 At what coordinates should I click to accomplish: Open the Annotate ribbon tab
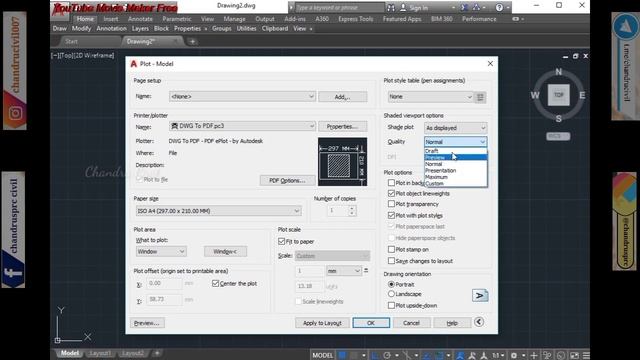[x=140, y=19]
